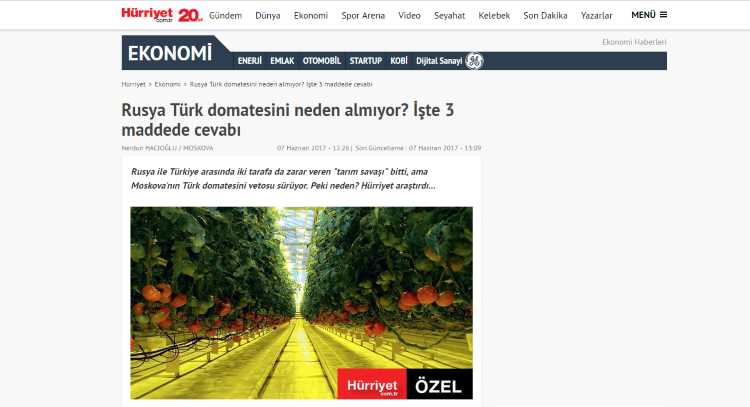Image resolution: width=750 pixels, height=407 pixels.
Task: Open the Yazarlar page
Action: 596,15
